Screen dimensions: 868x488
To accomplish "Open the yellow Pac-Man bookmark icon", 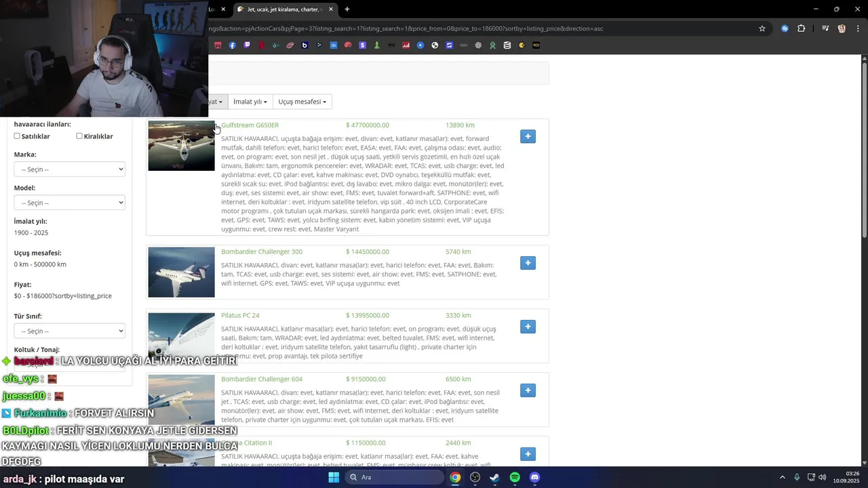I will 521,45.
